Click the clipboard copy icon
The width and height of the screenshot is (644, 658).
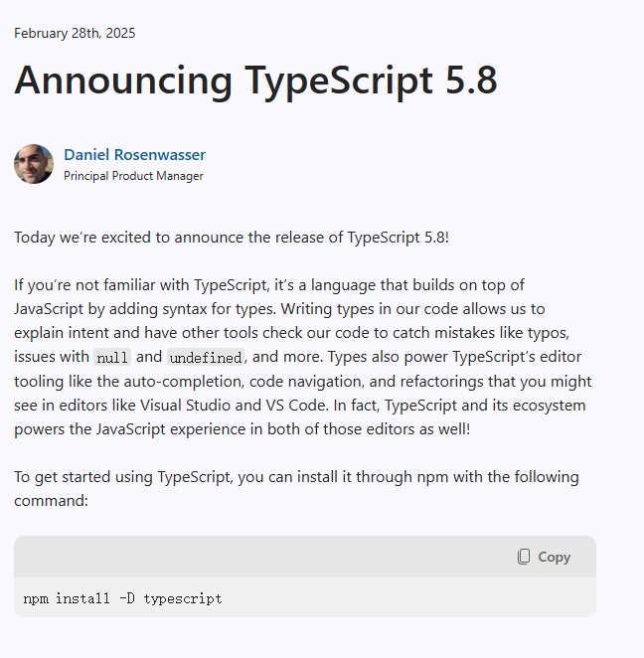point(524,557)
